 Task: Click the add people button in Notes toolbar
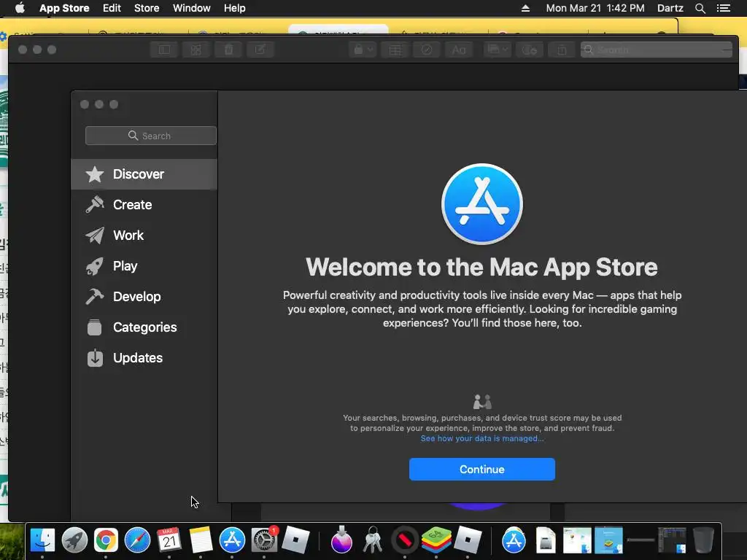530,50
